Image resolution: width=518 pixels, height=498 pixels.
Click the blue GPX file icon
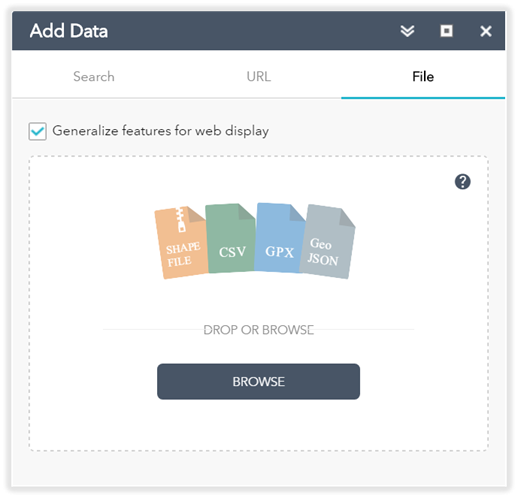(280, 237)
